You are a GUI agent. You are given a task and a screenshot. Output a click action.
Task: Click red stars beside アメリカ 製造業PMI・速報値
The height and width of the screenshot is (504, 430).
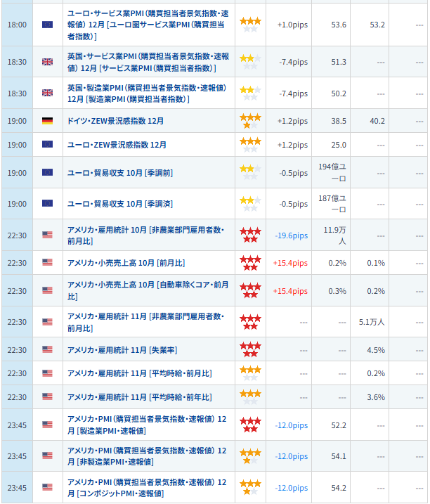tap(250, 425)
